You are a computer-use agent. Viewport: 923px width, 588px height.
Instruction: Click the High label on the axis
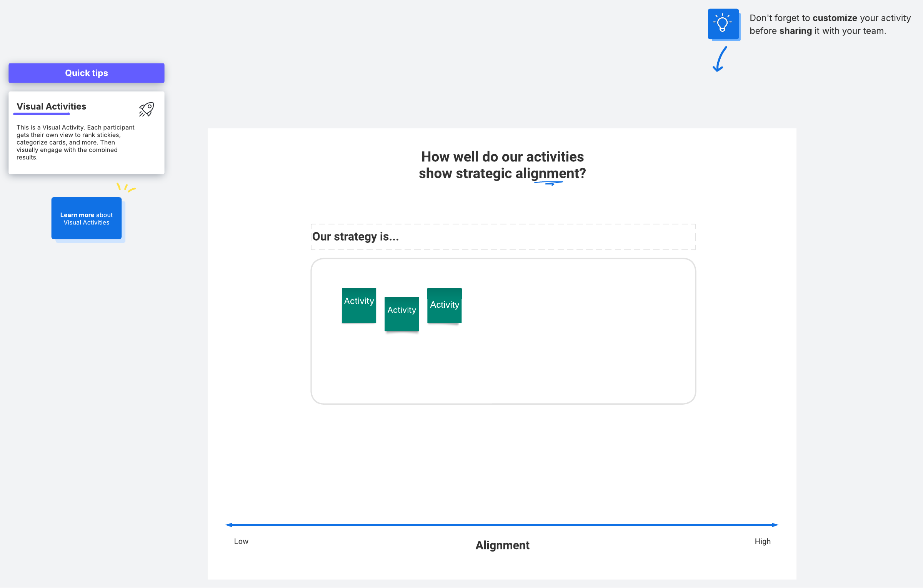[x=762, y=541]
